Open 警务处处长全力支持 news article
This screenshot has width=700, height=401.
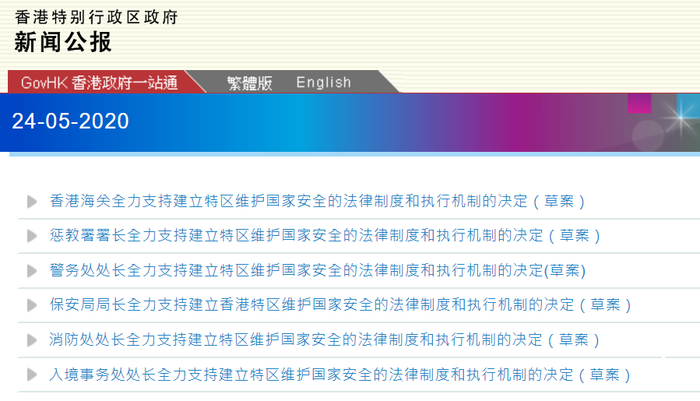click(317, 271)
